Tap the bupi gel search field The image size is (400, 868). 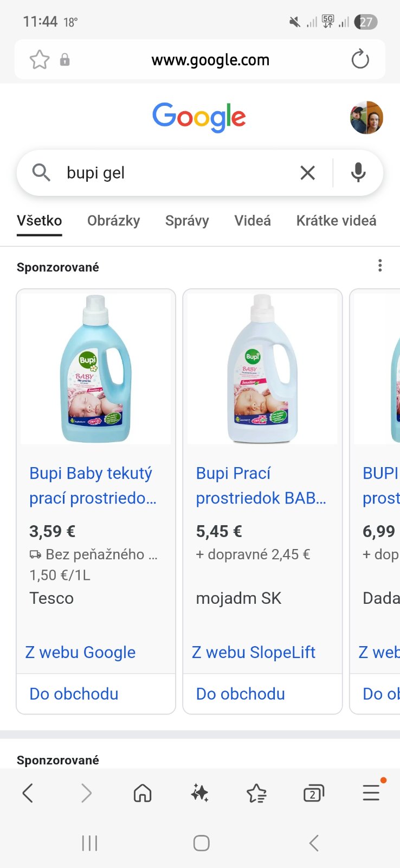[x=173, y=173]
